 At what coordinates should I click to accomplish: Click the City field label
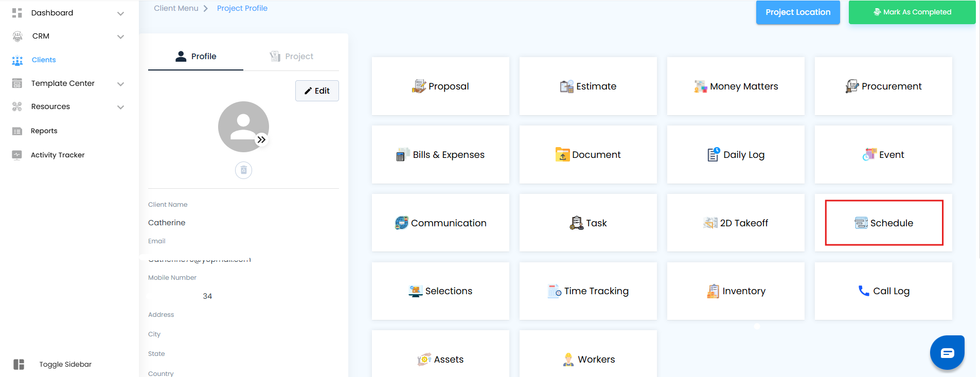coord(154,334)
